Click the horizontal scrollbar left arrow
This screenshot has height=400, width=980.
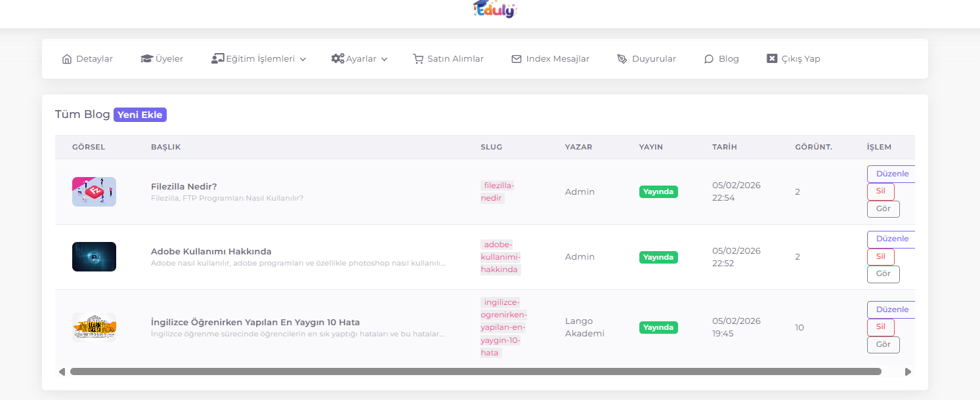(x=62, y=372)
